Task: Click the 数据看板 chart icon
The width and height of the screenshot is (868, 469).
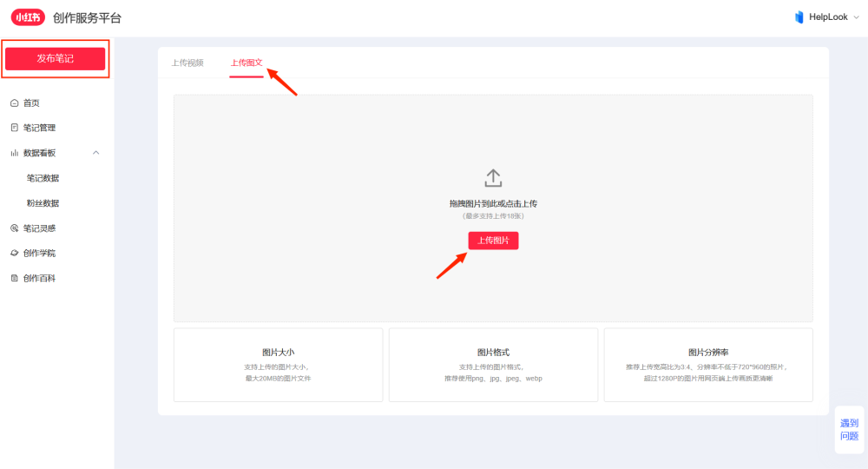Action: pyautogui.click(x=15, y=153)
